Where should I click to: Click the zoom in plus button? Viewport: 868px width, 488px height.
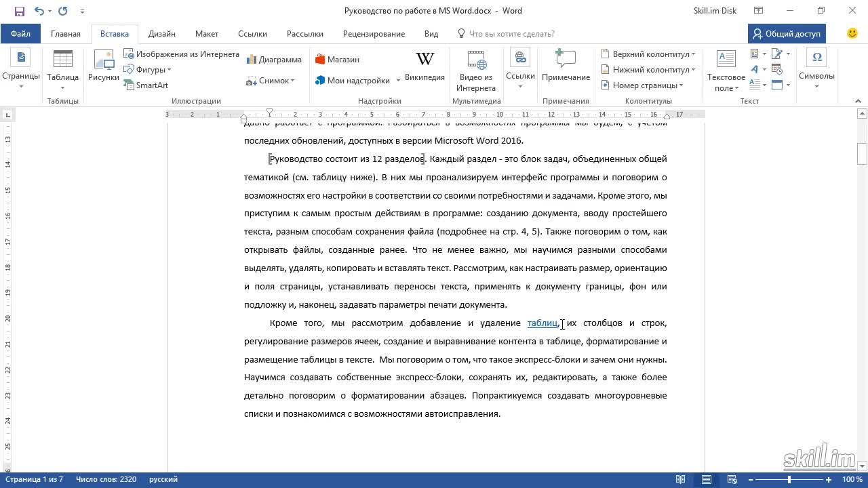click(x=829, y=480)
